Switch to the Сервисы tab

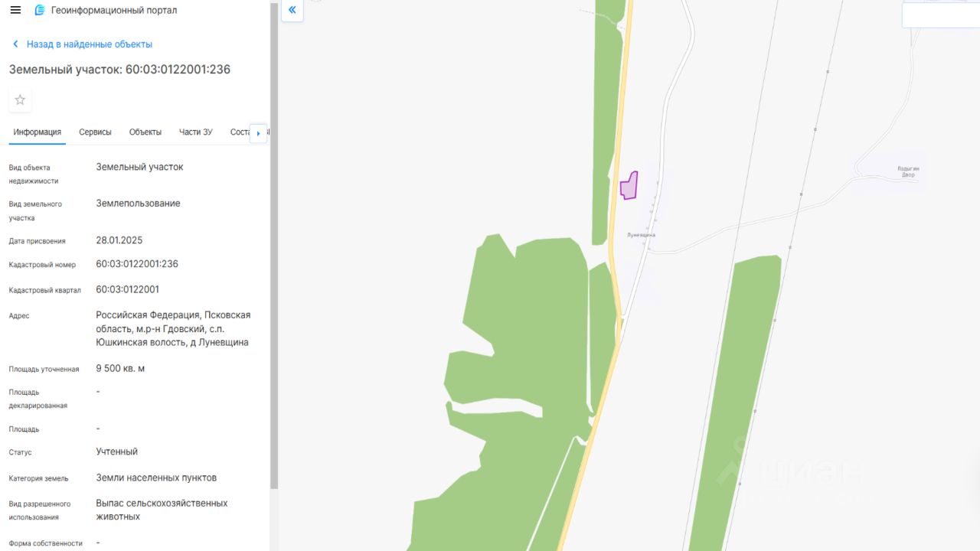point(95,132)
